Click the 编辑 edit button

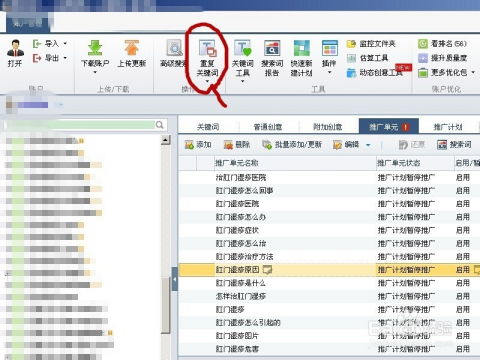(346, 145)
